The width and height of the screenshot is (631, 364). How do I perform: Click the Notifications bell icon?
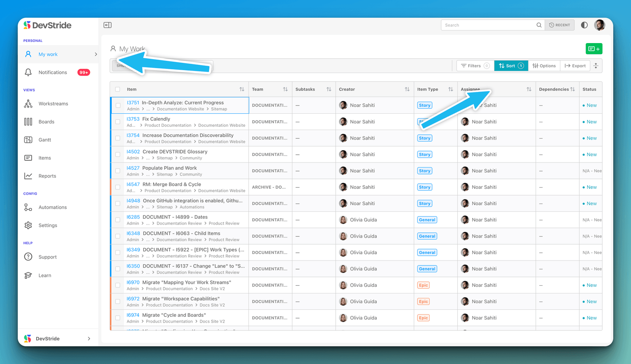pos(28,72)
